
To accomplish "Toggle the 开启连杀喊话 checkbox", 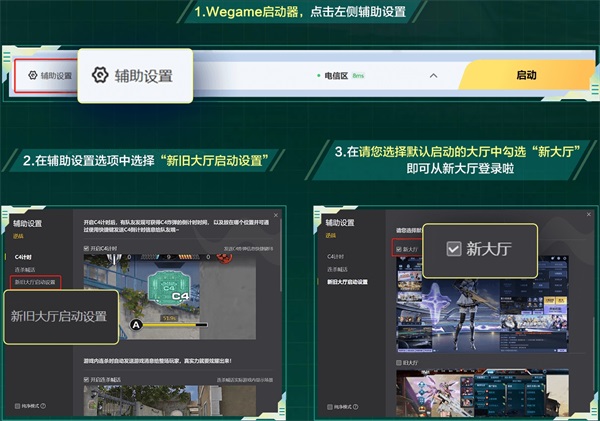I will (x=86, y=380).
